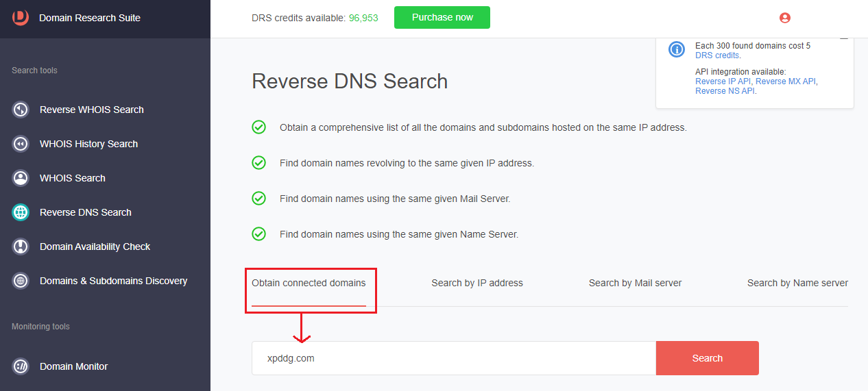Open Domain Monitor tool
The image size is (868, 391).
73,366
